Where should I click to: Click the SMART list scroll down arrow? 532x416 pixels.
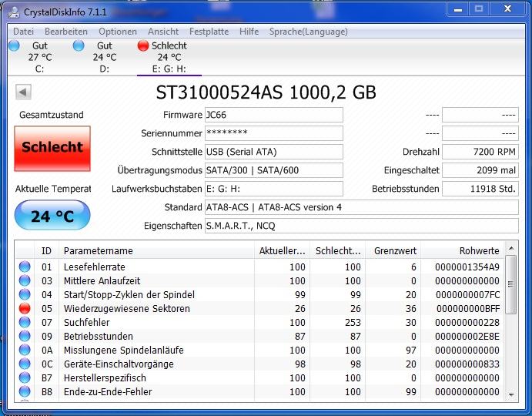511,394
